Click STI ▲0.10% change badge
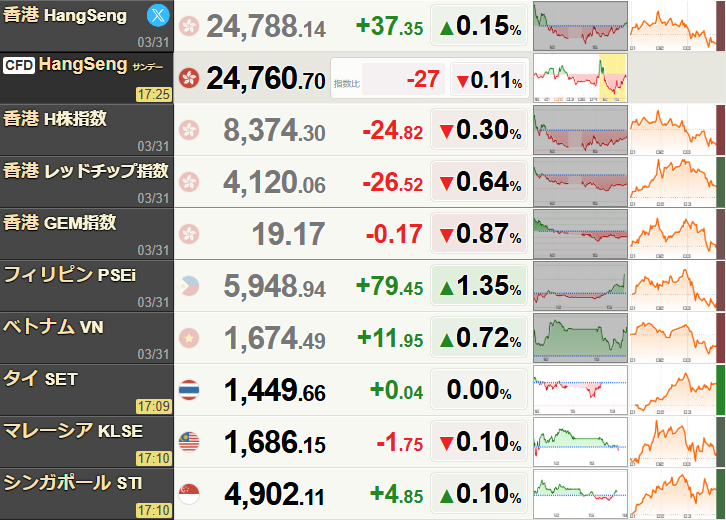The width and height of the screenshot is (726, 520). click(x=479, y=493)
